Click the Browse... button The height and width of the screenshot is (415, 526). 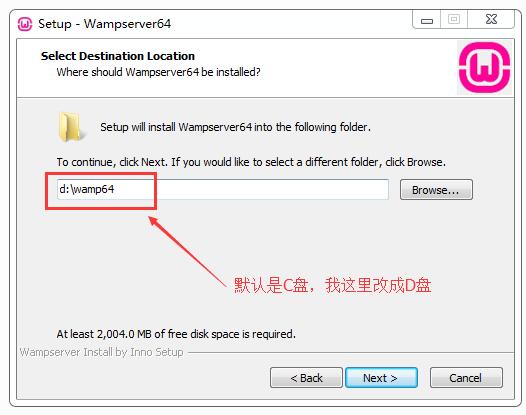436,190
